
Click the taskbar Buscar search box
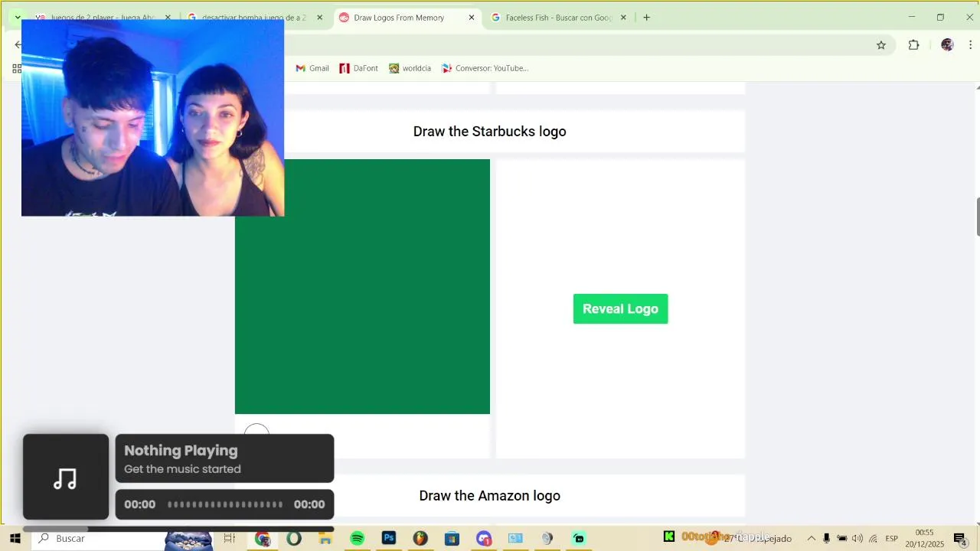pos(122,539)
